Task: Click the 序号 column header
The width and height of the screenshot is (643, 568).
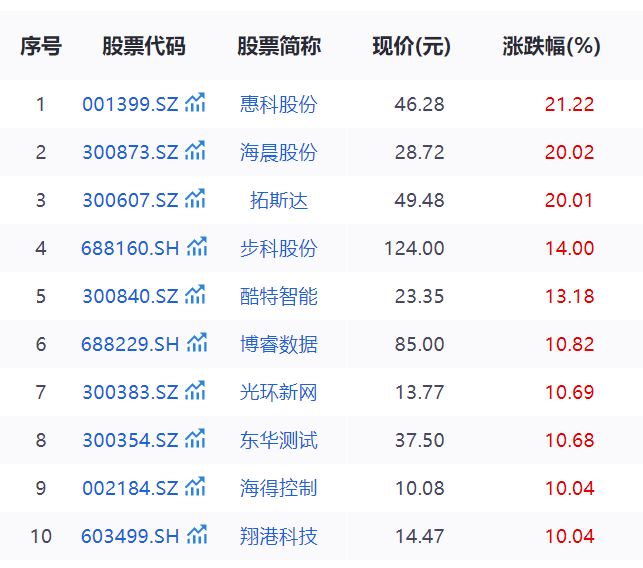Action: tap(41, 46)
